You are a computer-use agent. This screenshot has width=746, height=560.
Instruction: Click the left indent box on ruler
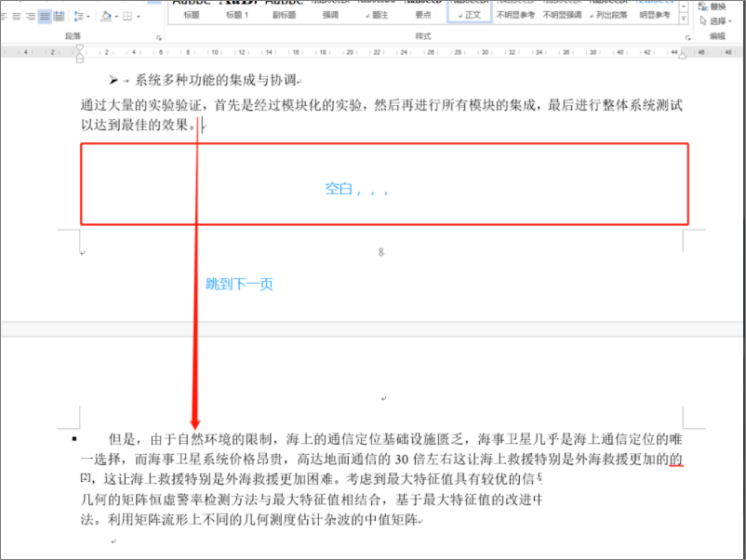80,60
